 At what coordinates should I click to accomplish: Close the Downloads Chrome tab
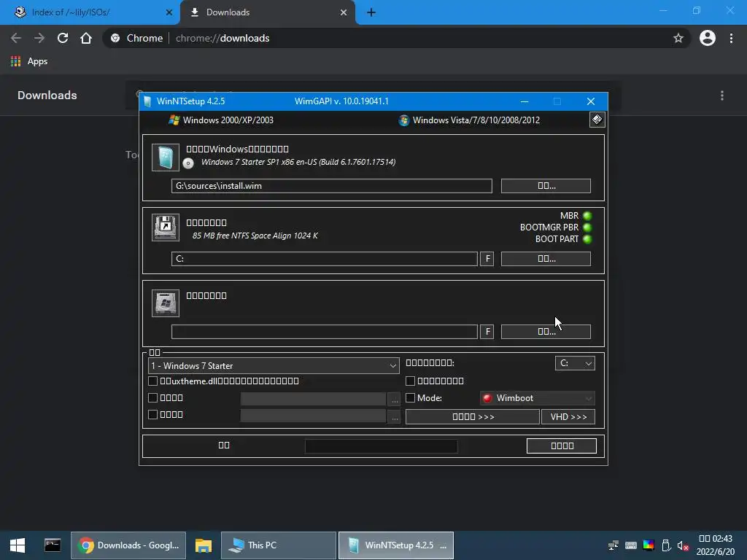344,12
